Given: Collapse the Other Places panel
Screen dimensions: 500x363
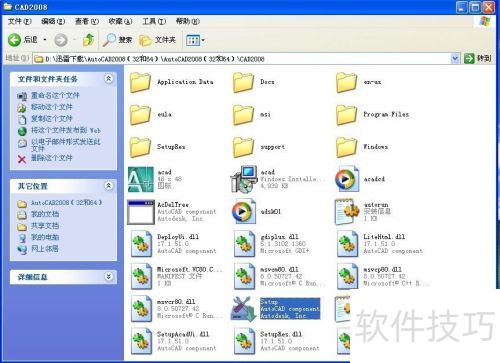Looking at the screenshot, I should (108, 186).
